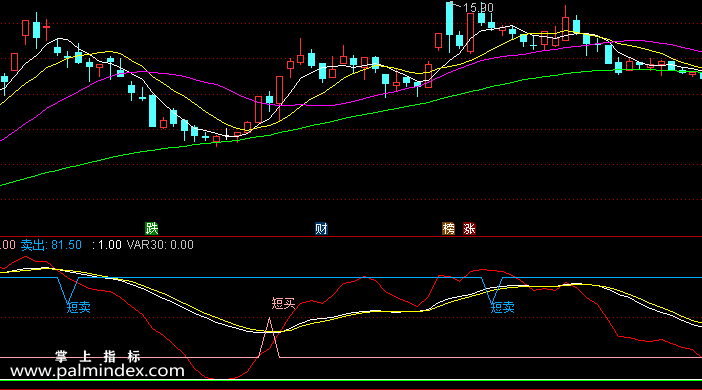The width and height of the screenshot is (702, 390).
Task: Select the VAR30: 0.00 indicator label
Action: [160, 245]
